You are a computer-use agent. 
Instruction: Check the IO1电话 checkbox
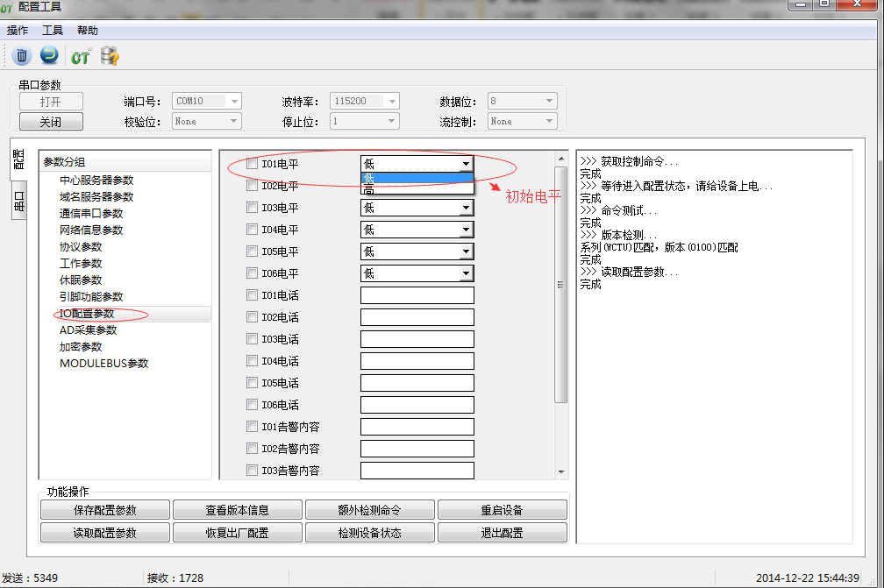coord(252,295)
